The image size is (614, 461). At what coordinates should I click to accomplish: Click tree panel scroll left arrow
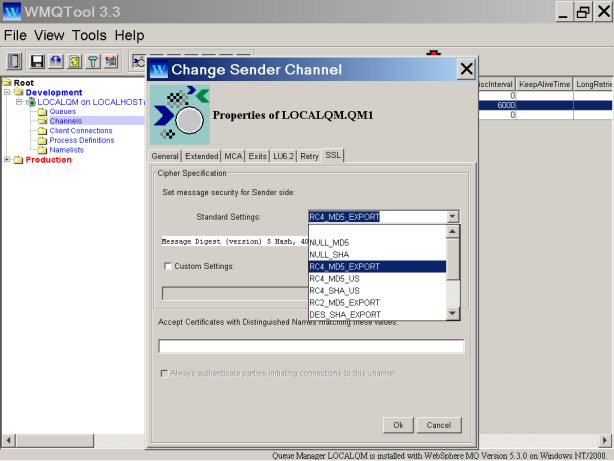coord(9,441)
